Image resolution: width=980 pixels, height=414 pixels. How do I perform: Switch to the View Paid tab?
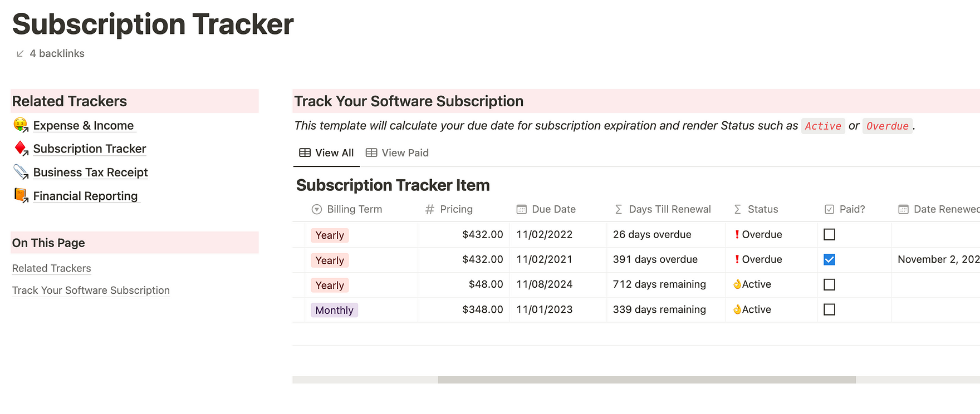(397, 153)
